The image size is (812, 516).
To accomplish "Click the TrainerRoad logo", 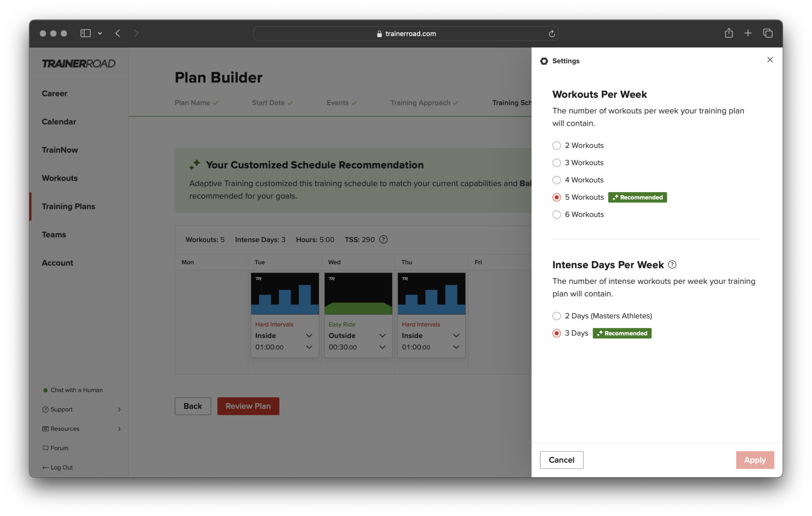I will point(78,63).
